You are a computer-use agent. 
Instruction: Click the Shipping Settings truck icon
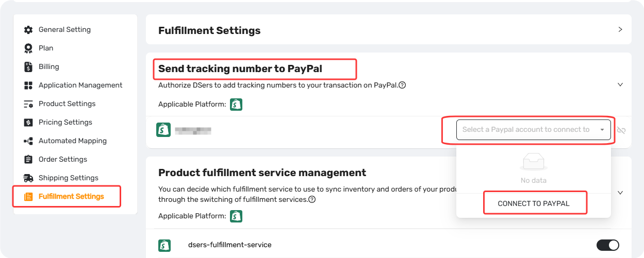tap(28, 178)
